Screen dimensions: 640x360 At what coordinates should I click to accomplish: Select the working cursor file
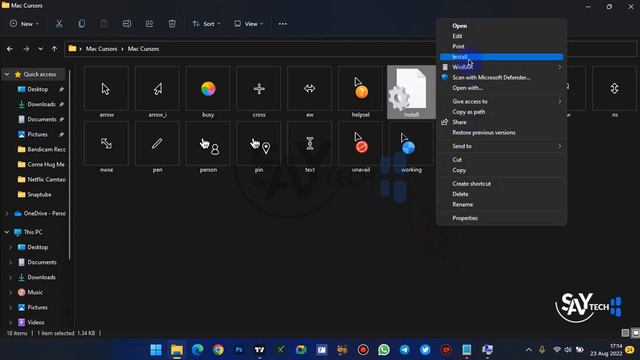pyautogui.click(x=411, y=147)
